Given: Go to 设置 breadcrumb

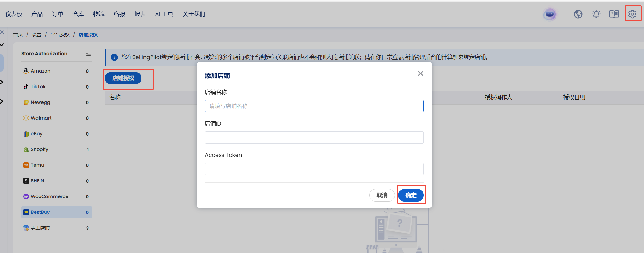Looking at the screenshot, I should point(37,35).
